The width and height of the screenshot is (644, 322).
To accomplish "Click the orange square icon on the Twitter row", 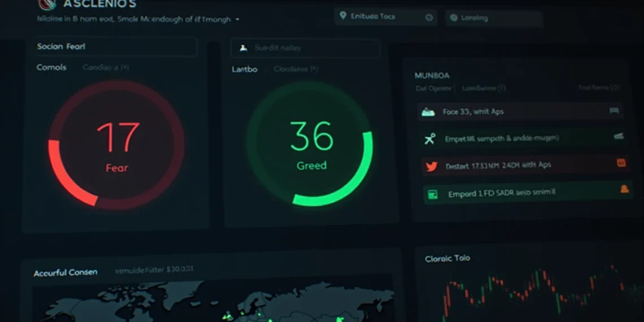I will [x=621, y=163].
